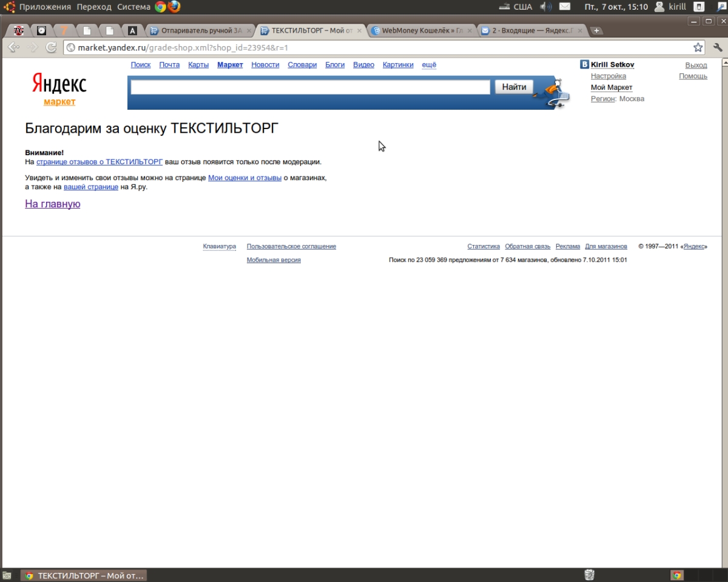Close the ТЕКСТИЛЬТОРГ tab

pyautogui.click(x=360, y=30)
